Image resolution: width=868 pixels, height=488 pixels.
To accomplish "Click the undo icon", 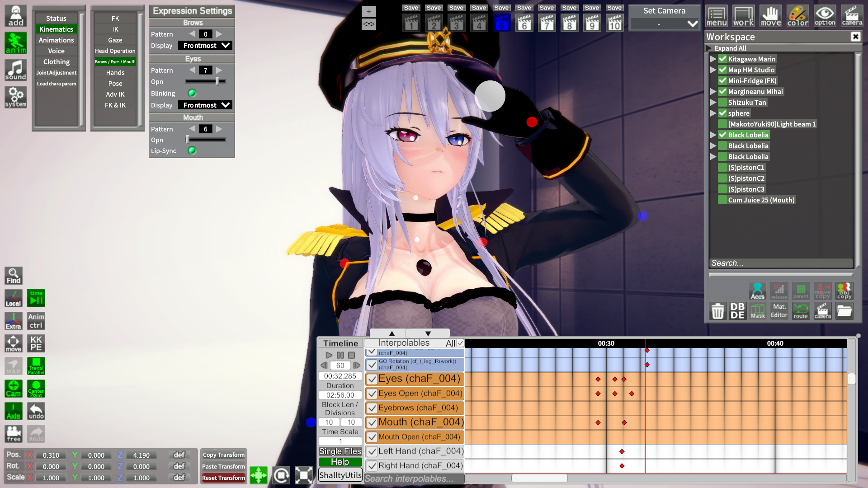I will [x=36, y=411].
